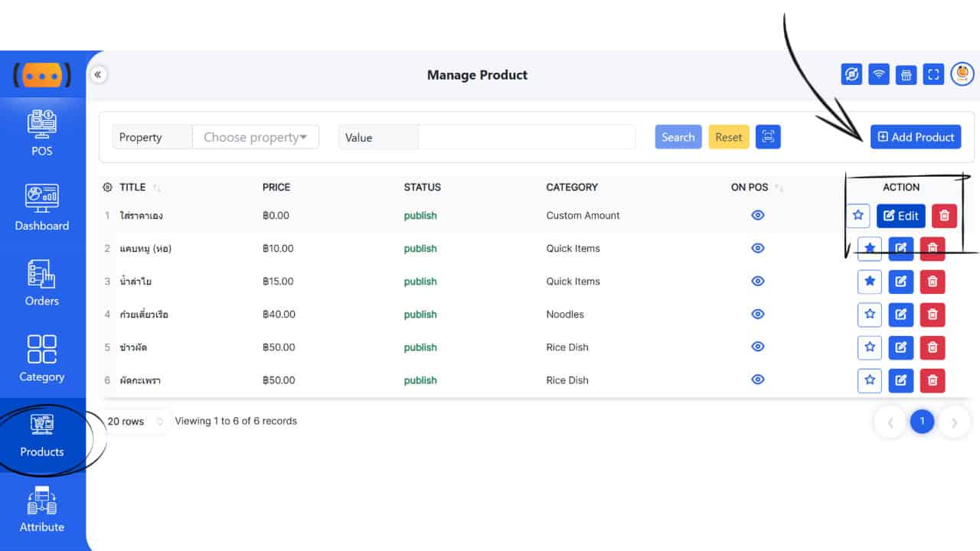Viewport: 980px width, 551px height.
Task: Open user profile avatar in top right
Action: click(x=962, y=74)
